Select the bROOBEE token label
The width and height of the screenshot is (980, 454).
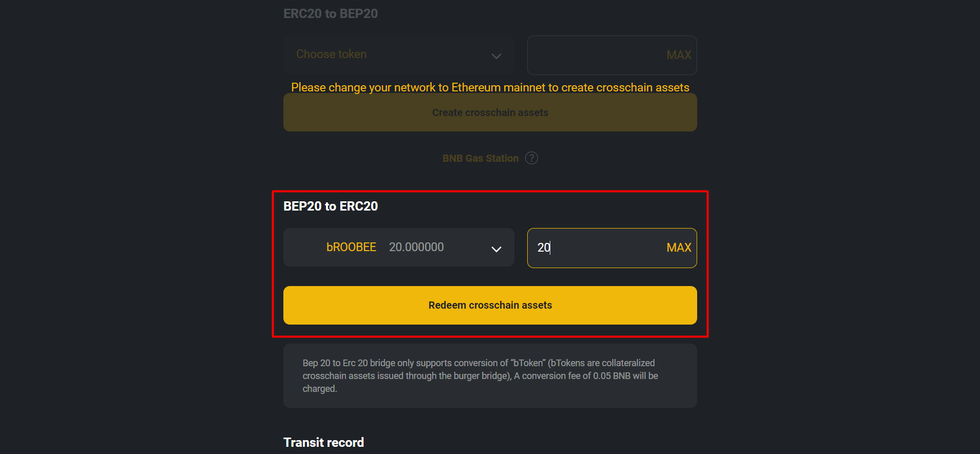(351, 247)
